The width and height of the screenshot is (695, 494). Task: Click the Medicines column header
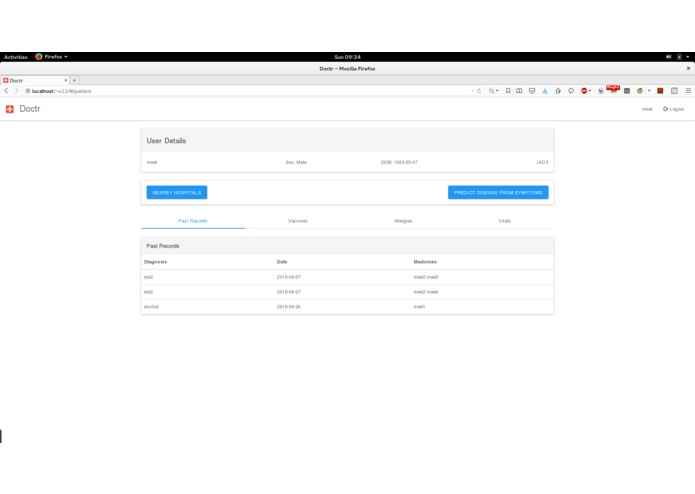(425, 262)
